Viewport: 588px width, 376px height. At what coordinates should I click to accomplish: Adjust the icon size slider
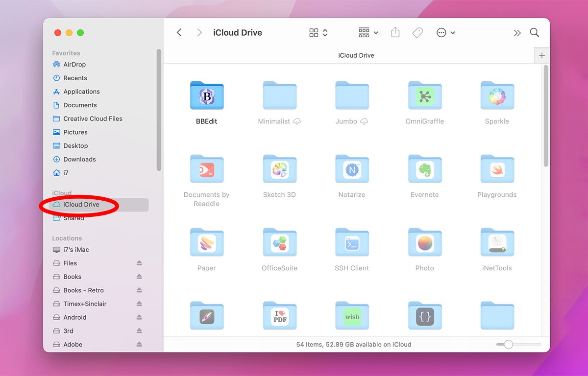[509, 344]
